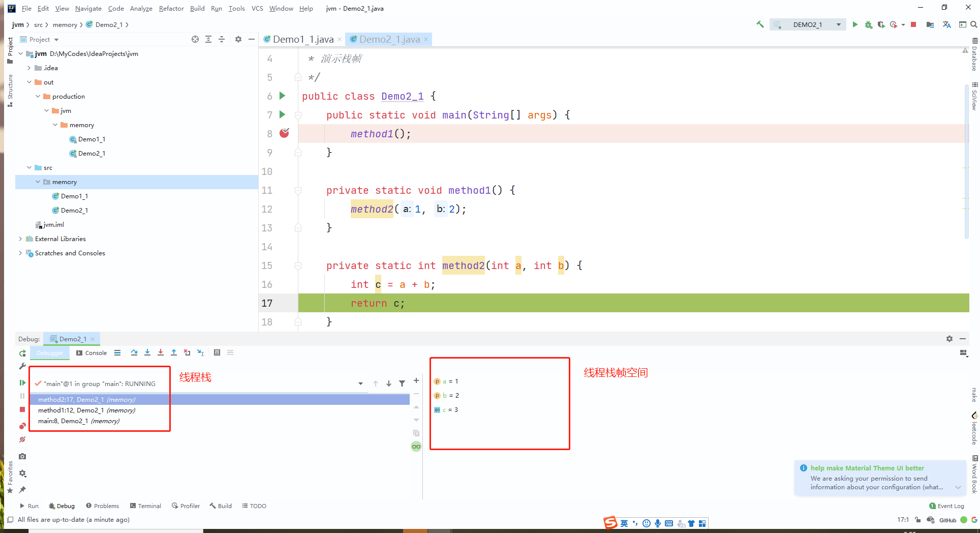Select method1:12 frame in call stack

220,410
